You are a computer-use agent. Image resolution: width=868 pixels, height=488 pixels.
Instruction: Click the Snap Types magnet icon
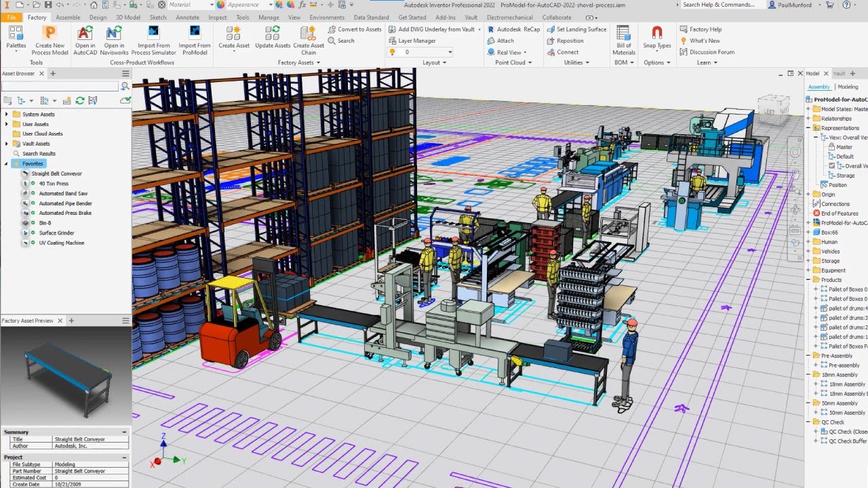click(x=656, y=33)
